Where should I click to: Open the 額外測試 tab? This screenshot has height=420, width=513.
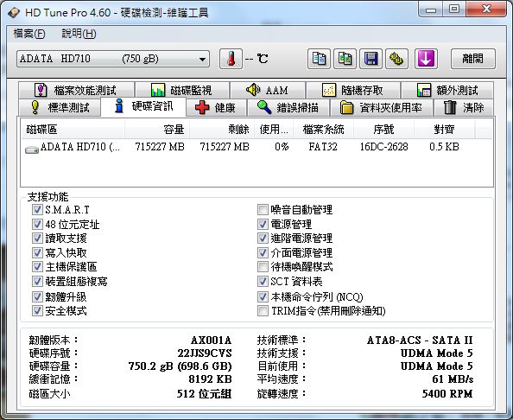pos(447,90)
